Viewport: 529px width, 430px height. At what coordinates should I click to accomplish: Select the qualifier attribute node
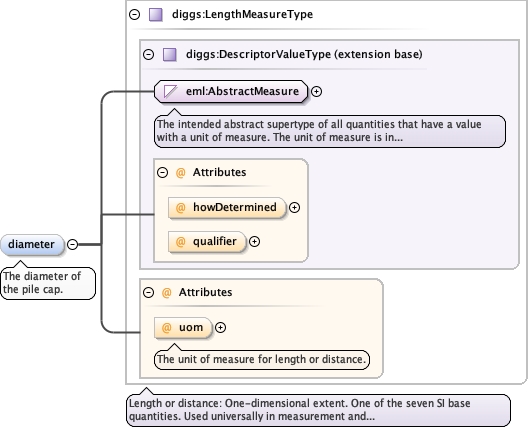(x=207, y=242)
